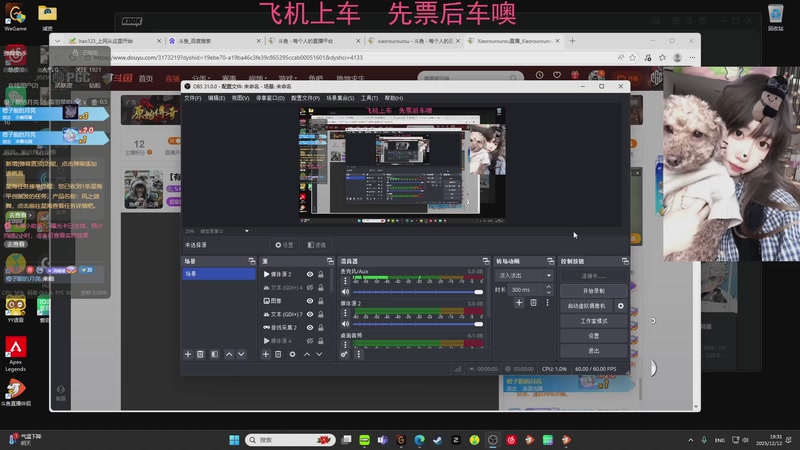Screen dimensions: 800x450
Task: Open the transition type dropdown 淡入淡出
Action: [x=525, y=276]
